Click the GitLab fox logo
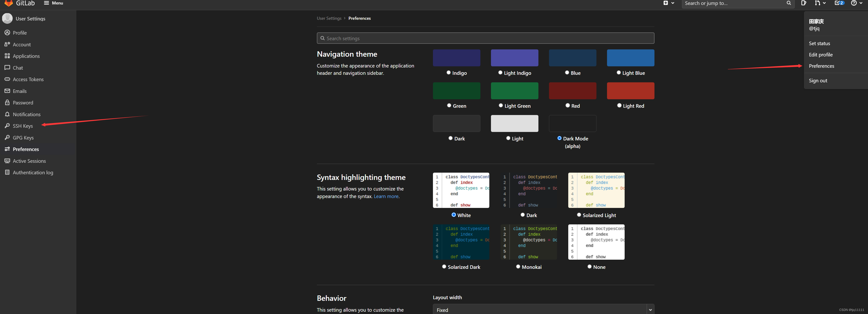868x314 pixels. (x=8, y=3)
